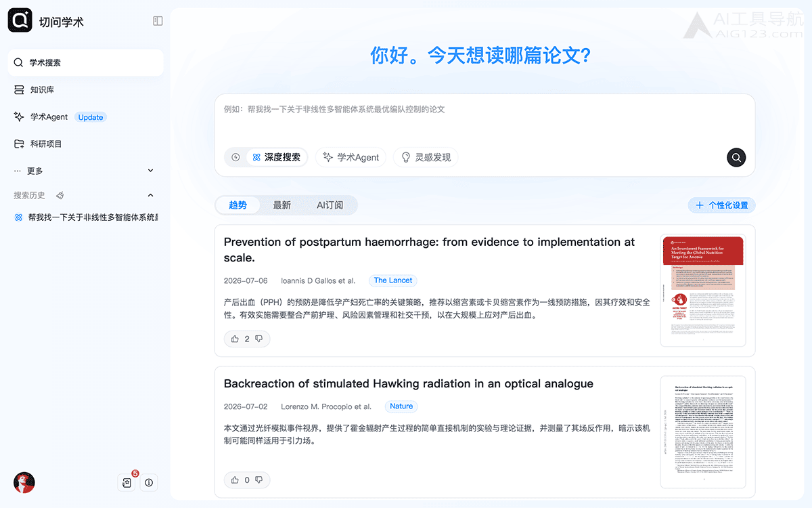Open the Hawking radiation paper thumbnail

pos(703,432)
